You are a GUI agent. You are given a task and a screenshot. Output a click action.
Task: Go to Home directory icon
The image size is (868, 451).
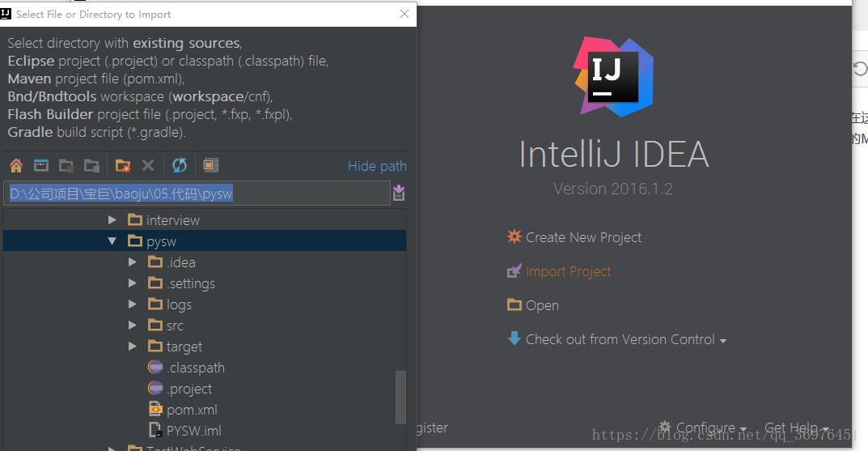[16, 165]
